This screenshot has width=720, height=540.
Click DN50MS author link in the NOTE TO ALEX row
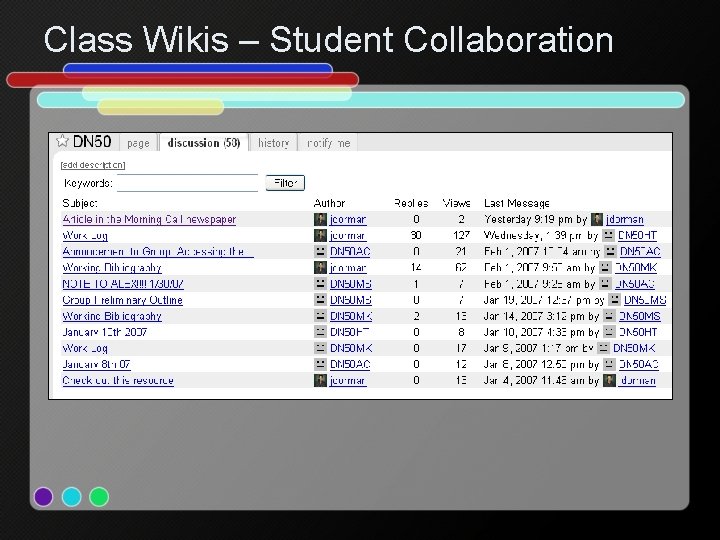click(351, 284)
